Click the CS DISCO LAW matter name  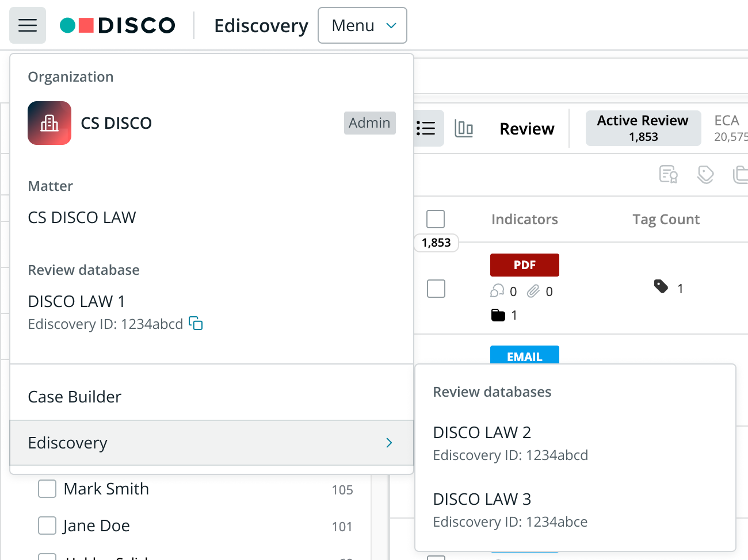click(x=82, y=217)
